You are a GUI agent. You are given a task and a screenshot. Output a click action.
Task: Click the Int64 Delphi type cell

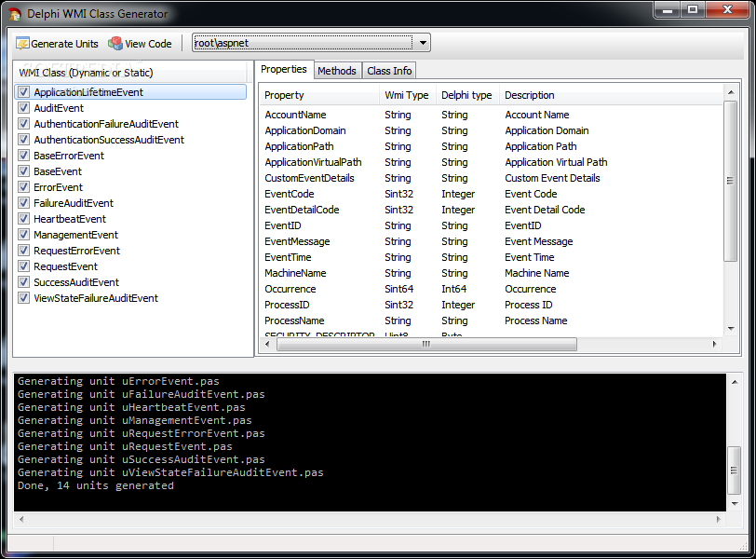tap(453, 289)
